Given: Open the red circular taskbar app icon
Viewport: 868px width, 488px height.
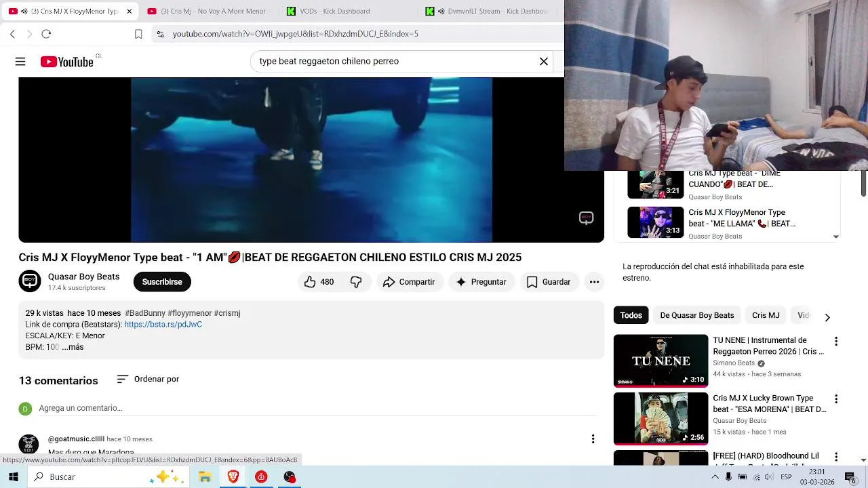Looking at the screenshot, I should click(261, 477).
